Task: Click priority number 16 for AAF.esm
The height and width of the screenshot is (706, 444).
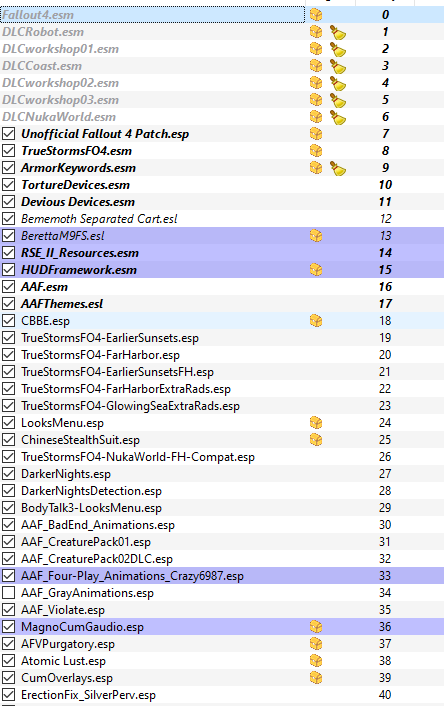Action: [x=385, y=287]
